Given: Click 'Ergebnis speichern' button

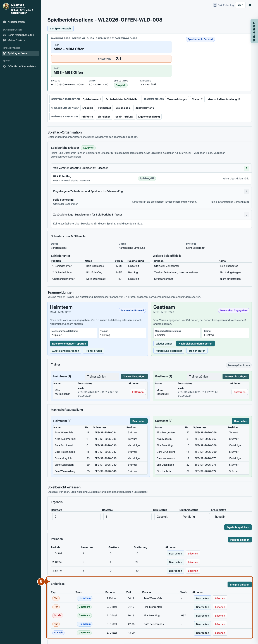Looking at the screenshot, I should click(x=238, y=527).
